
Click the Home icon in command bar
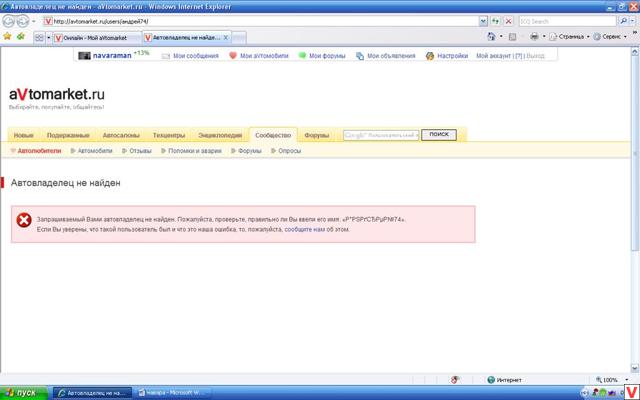(x=491, y=37)
